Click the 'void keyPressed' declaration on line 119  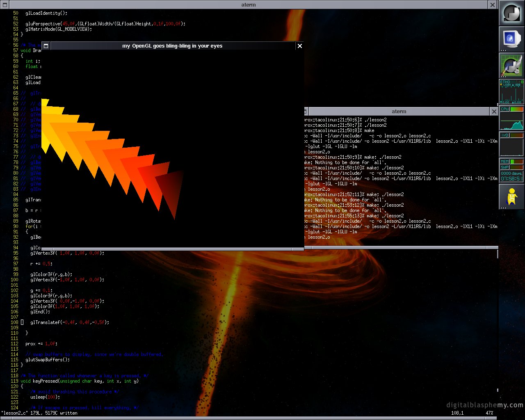pyautogui.click(x=80, y=381)
